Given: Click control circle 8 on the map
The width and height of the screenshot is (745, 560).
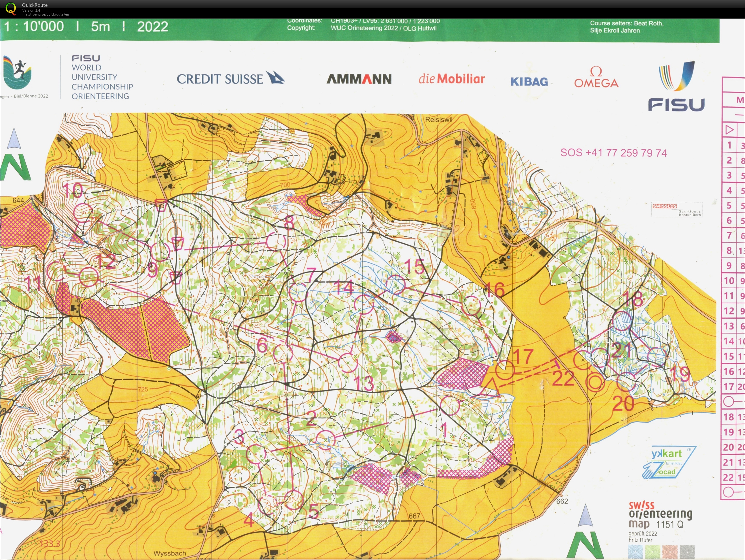Looking at the screenshot, I should [x=276, y=242].
